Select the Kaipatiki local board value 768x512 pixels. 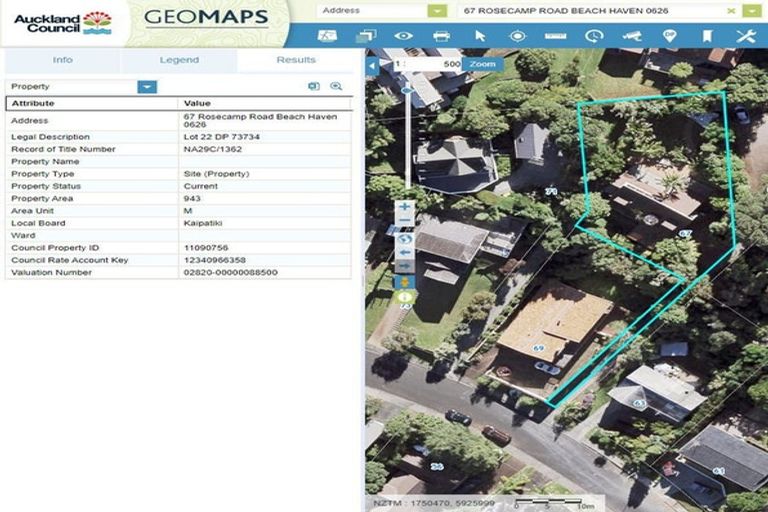pyautogui.click(x=203, y=223)
